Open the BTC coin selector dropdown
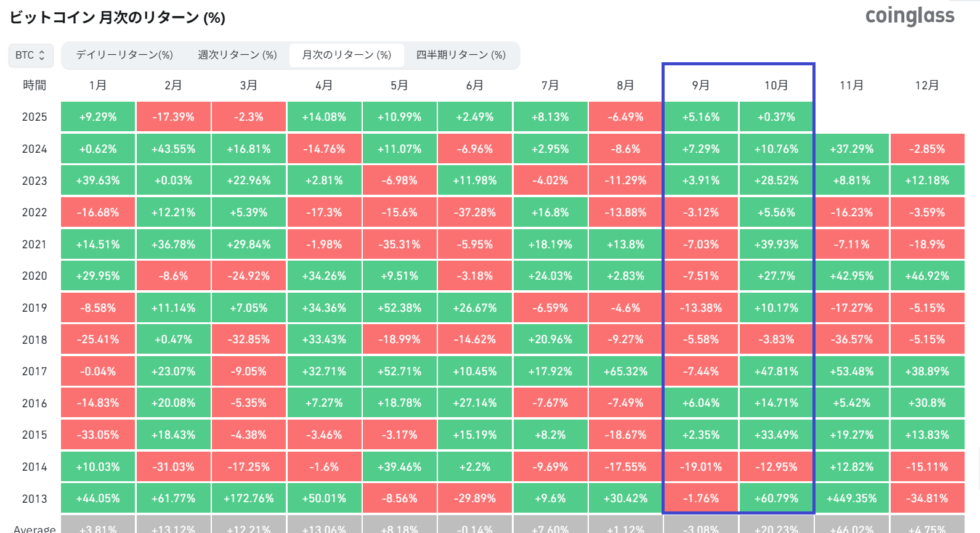Image resolution: width=980 pixels, height=533 pixels. (30, 55)
